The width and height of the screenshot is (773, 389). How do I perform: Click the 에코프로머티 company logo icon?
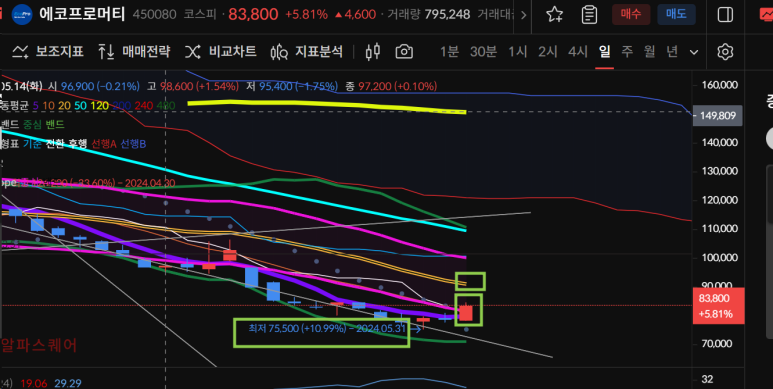pos(22,14)
